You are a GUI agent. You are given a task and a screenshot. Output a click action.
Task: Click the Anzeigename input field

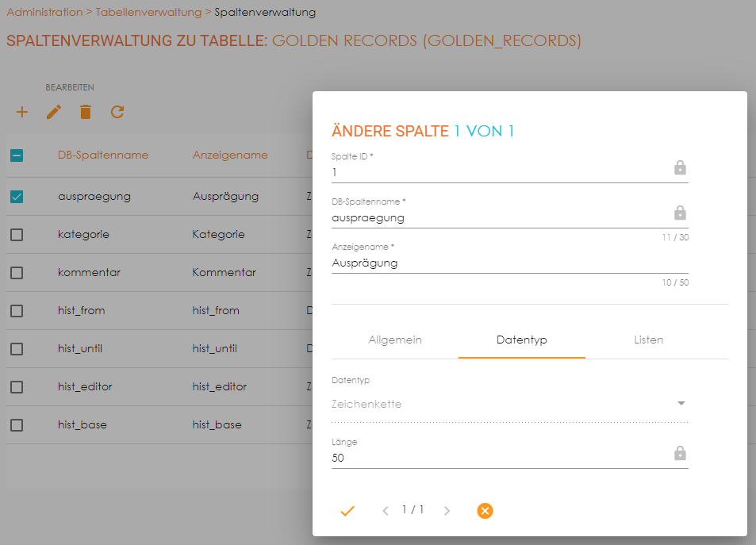pos(508,263)
